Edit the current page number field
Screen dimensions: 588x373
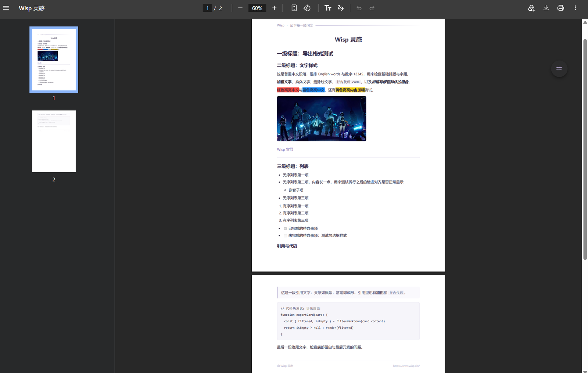point(207,8)
